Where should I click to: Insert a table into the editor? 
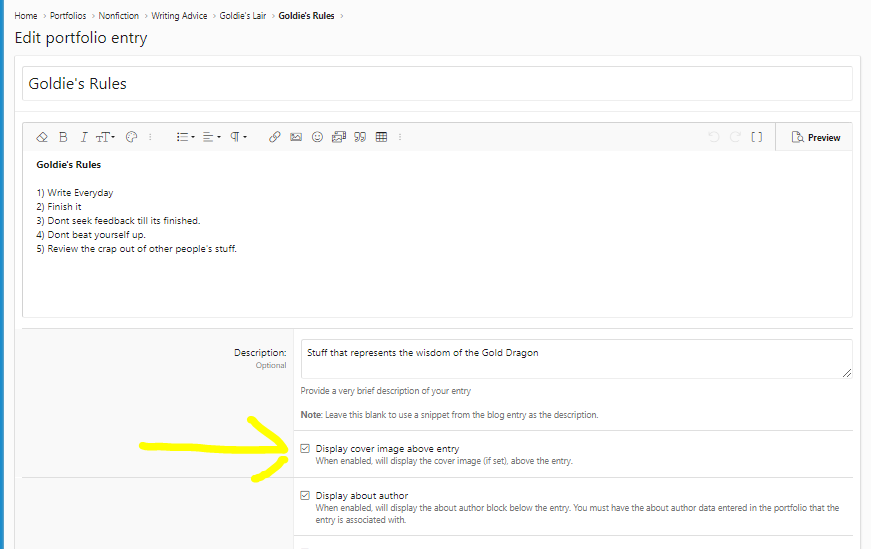381,137
